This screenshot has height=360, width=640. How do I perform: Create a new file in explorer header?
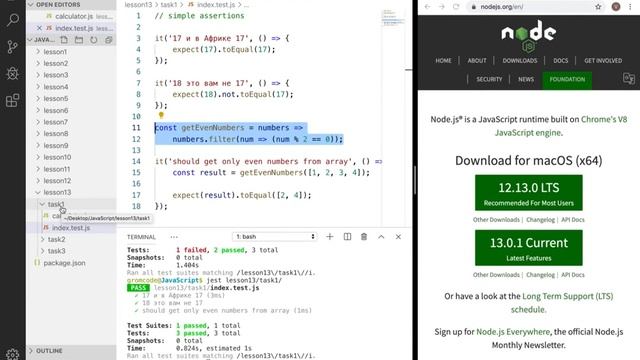(x=64, y=40)
